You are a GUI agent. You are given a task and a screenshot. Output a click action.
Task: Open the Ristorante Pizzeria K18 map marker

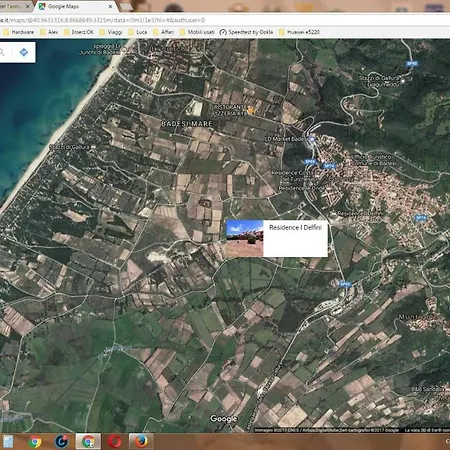250,110
